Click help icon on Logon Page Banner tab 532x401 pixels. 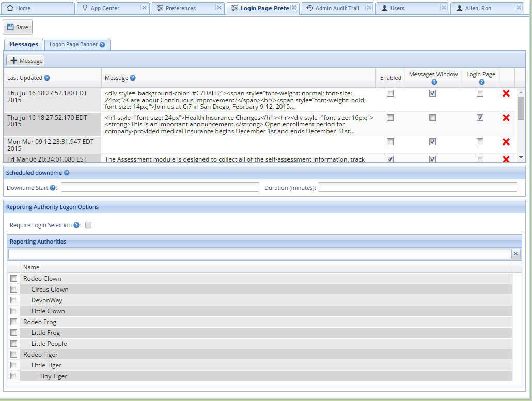pyautogui.click(x=102, y=45)
